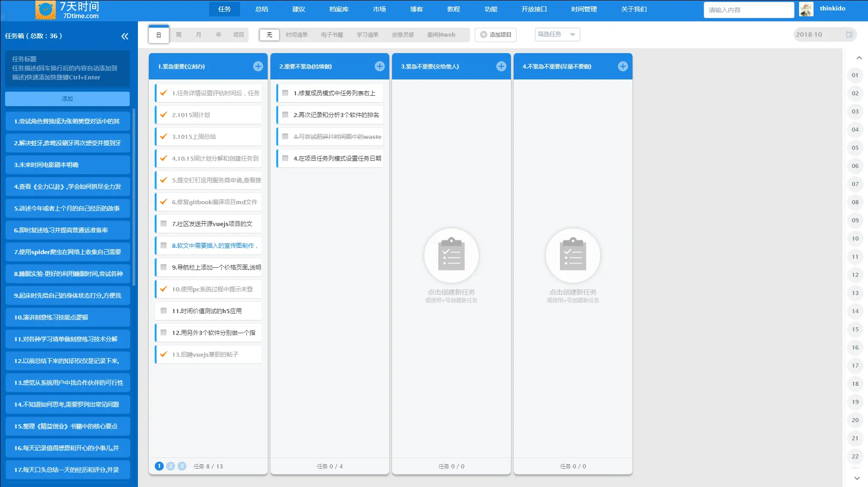
Task: Open the 建议 suggestions link
Action: point(299,9)
